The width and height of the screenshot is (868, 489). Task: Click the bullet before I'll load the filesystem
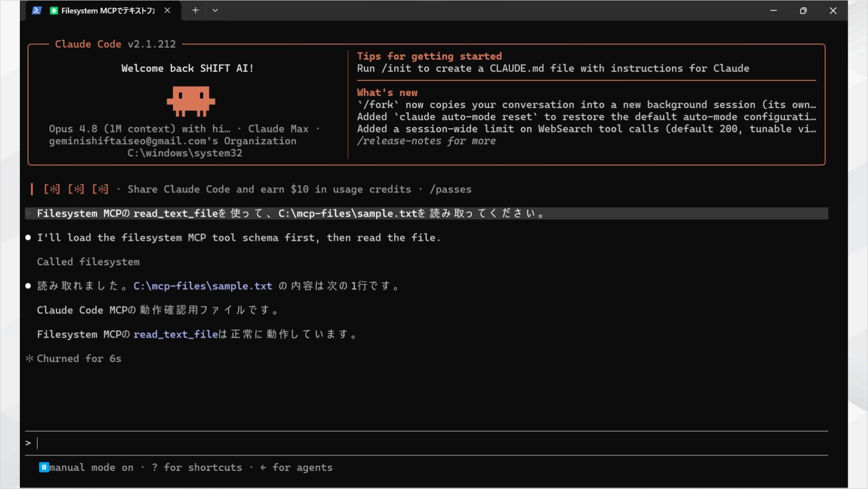coord(28,237)
